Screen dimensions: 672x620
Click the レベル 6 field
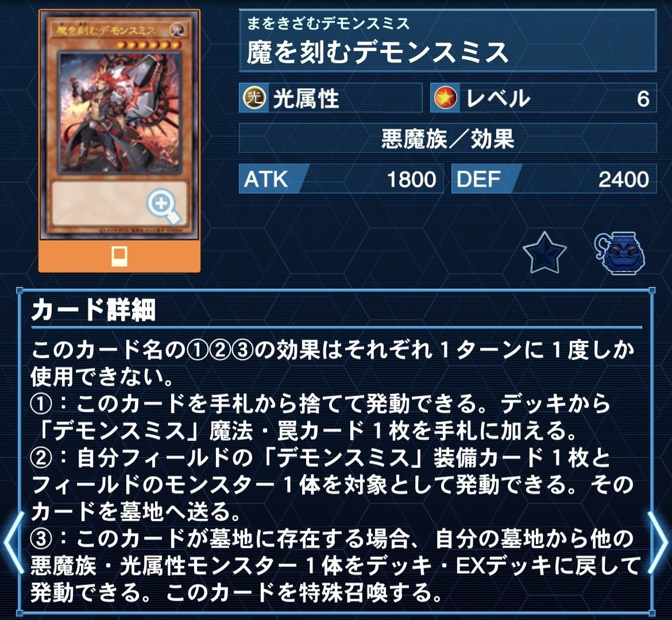(543, 98)
